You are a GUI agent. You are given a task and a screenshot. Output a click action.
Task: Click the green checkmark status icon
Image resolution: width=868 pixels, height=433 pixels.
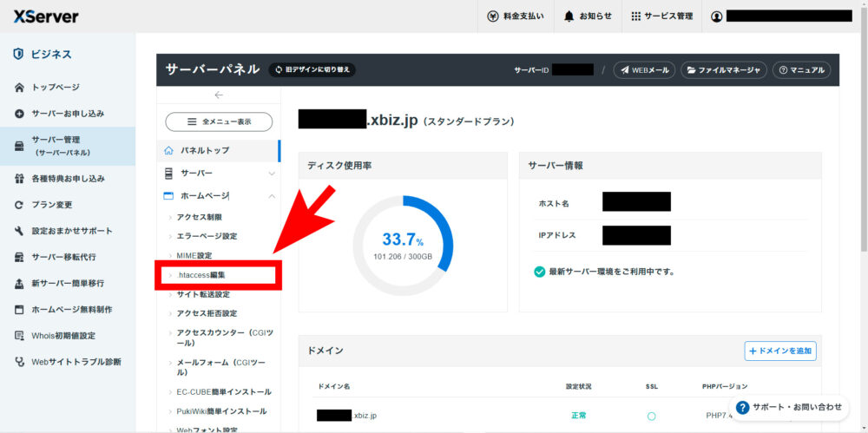pos(540,272)
